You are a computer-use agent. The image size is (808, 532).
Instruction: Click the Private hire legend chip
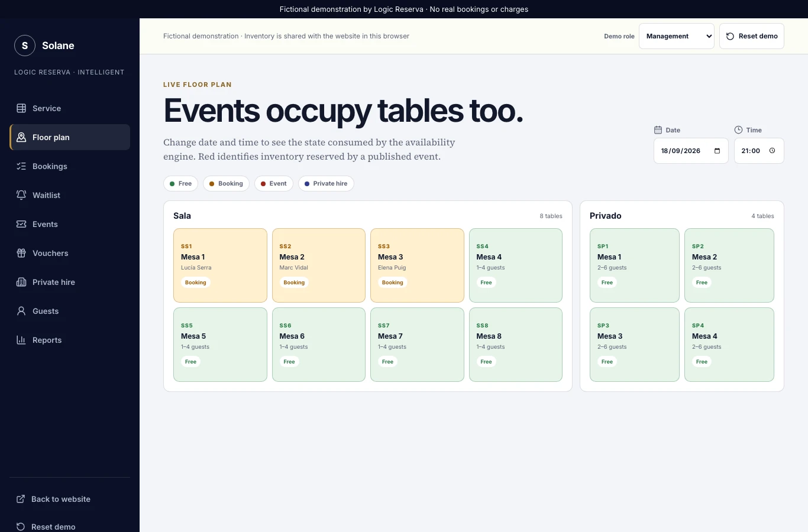pyautogui.click(x=326, y=184)
